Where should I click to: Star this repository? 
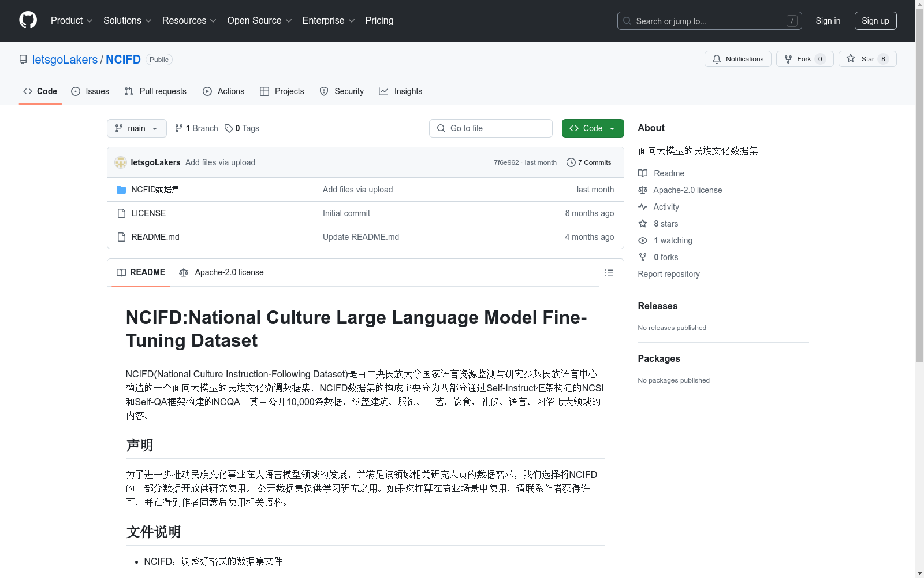[867, 59]
